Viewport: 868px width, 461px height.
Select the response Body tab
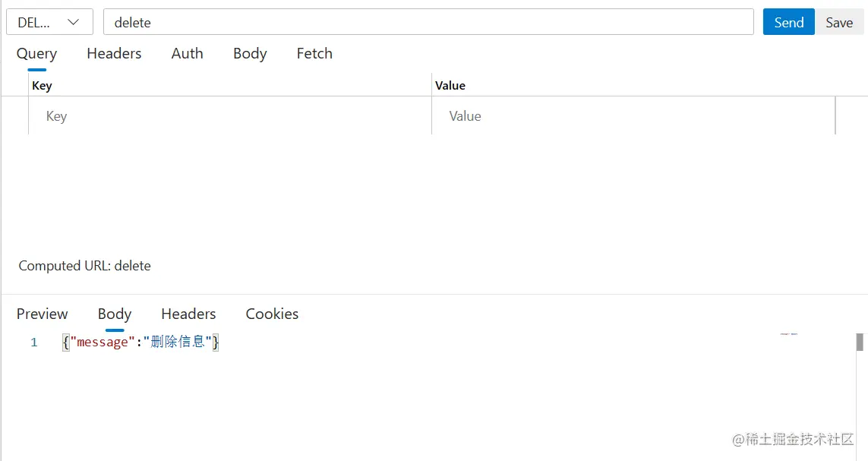tap(115, 314)
